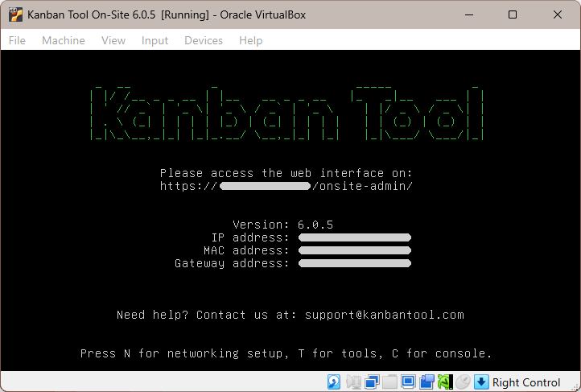Viewport: 581px width, 392px height.
Task: Open the Machine menu
Action: 64,40
